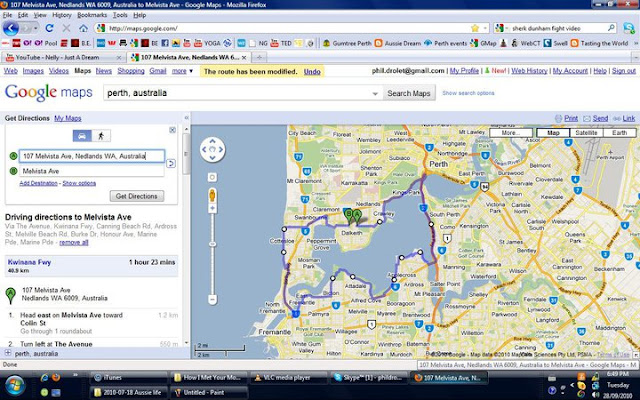The width and height of the screenshot is (640, 400).
Task: Select driving mode car icon
Action: (x=82, y=136)
